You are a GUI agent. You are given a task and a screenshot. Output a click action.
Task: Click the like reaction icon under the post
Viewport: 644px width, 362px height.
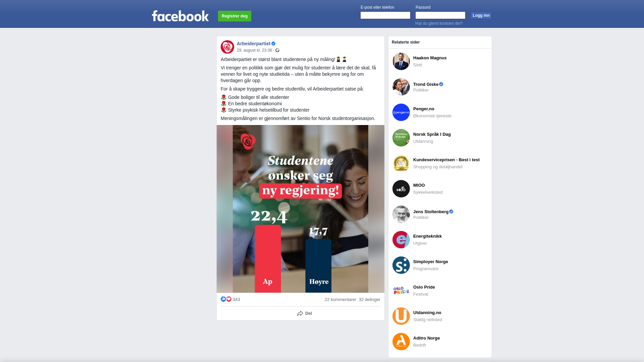click(223, 299)
